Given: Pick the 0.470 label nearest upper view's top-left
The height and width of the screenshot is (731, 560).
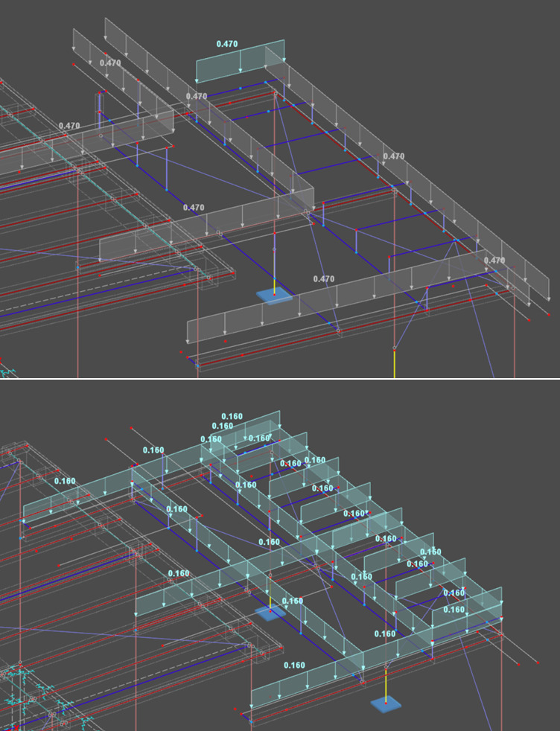Looking at the screenshot, I should (x=110, y=63).
